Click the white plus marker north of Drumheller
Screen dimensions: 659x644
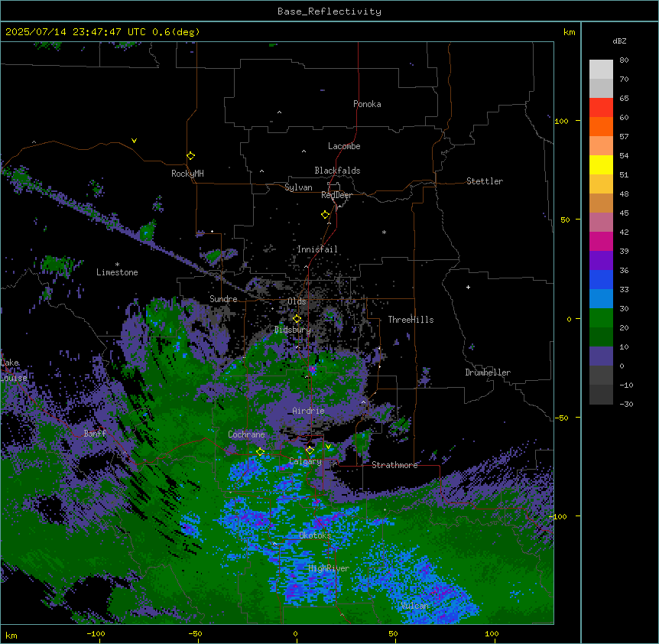click(x=468, y=287)
